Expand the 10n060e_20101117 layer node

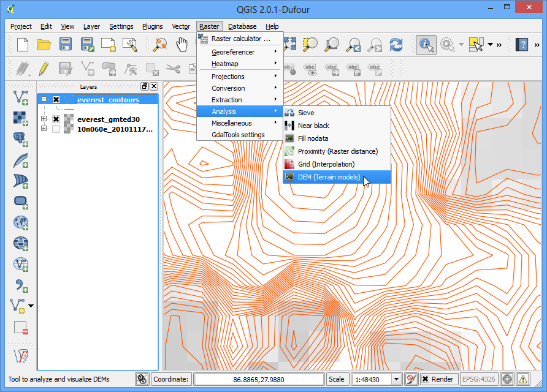coord(44,129)
